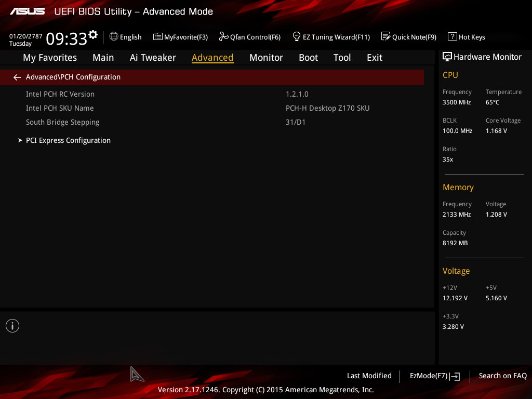Launch EZ Tuning Wizard(F11)
The height and width of the screenshot is (399, 532).
click(x=336, y=37)
